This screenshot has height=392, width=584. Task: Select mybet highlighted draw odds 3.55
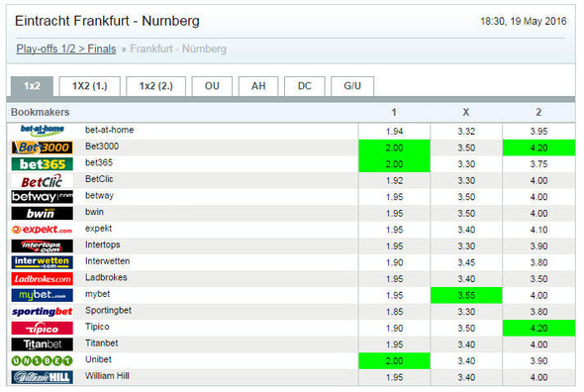click(466, 295)
